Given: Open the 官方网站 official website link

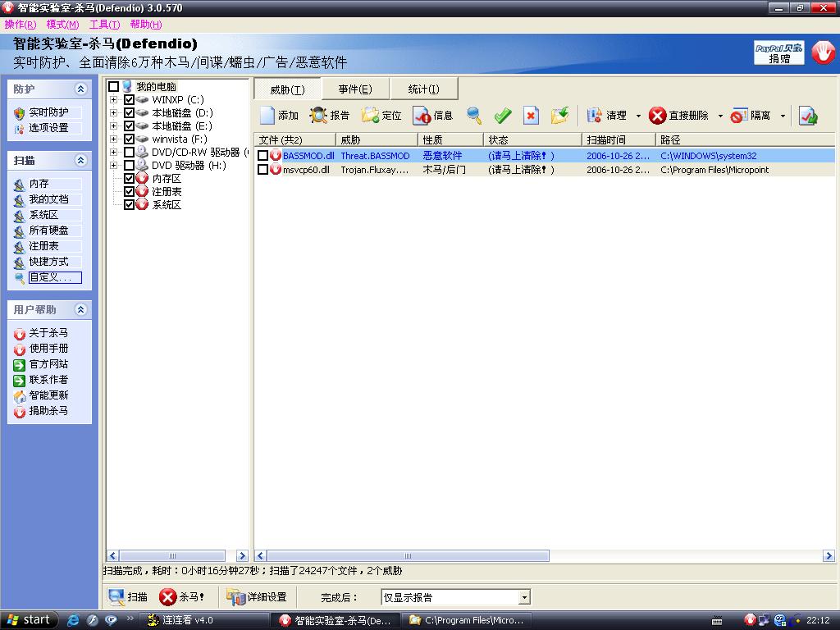Looking at the screenshot, I should point(48,364).
